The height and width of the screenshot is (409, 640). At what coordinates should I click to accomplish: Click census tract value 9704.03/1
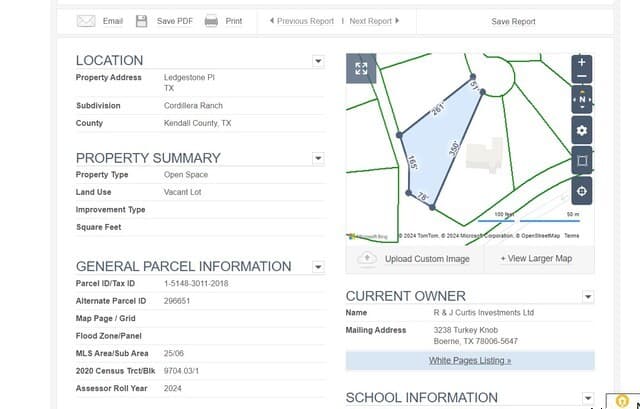181,371
